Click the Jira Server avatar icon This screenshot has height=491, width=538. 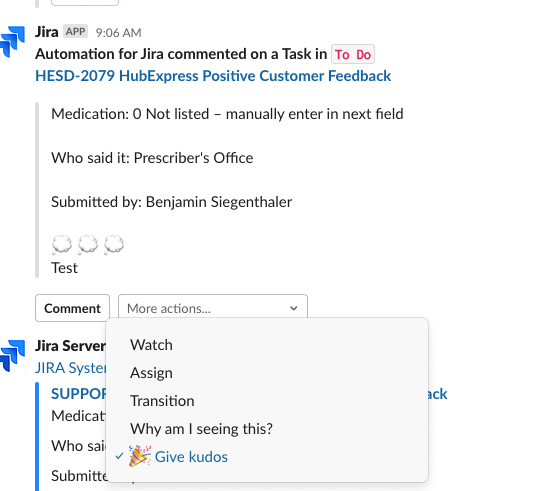(12, 356)
